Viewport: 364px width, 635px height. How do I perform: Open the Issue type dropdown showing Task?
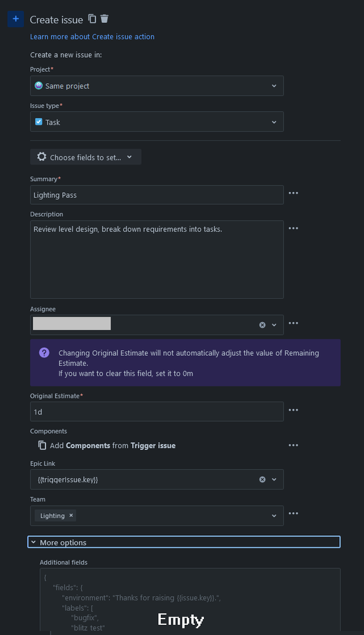157,122
